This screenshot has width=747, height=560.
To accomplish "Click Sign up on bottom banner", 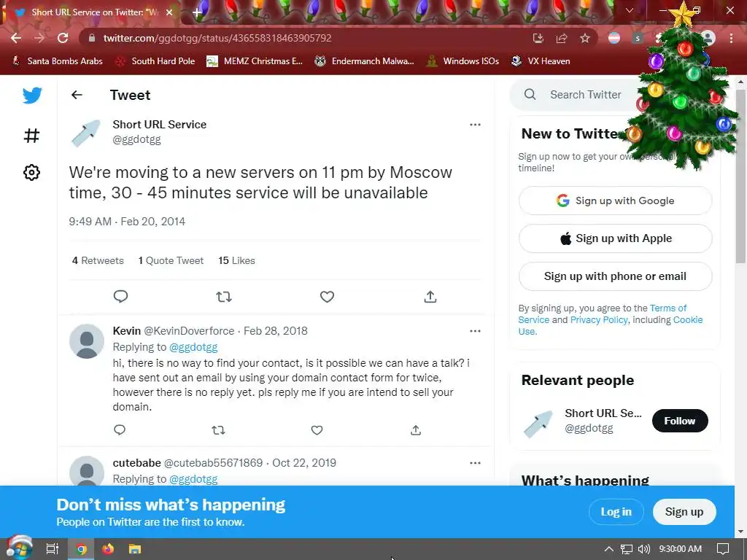I will 684,512.
